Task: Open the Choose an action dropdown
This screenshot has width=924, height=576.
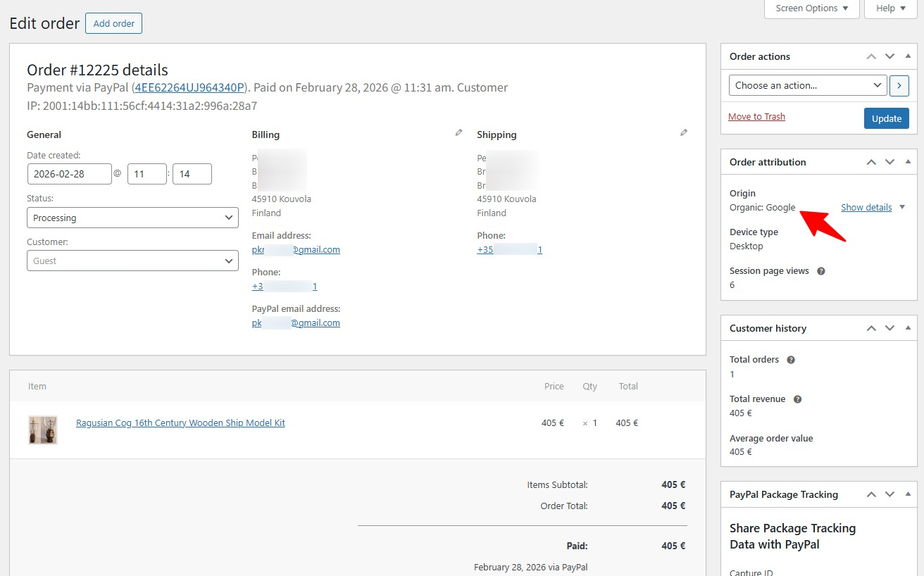Action: [807, 85]
